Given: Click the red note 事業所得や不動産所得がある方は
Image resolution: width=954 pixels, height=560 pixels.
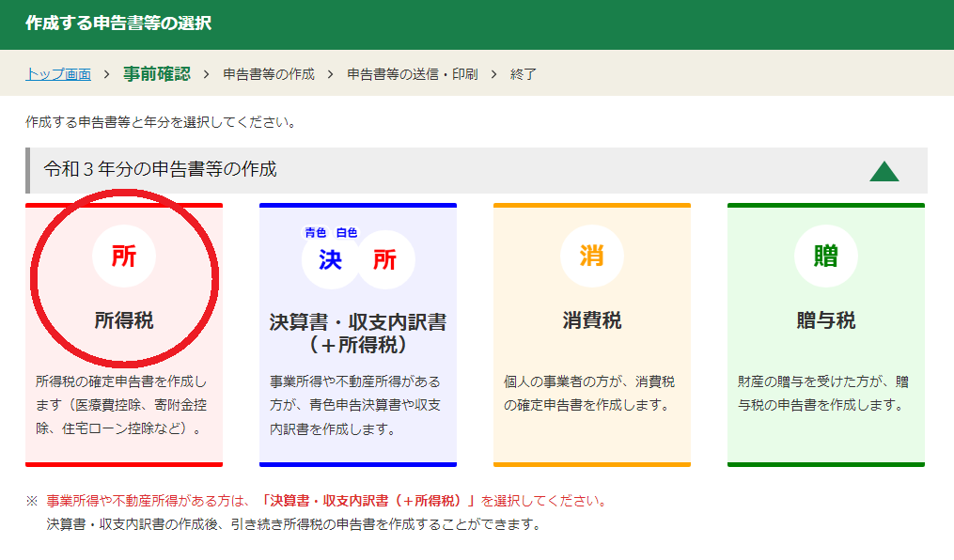Looking at the screenshot, I should tap(149, 501).
